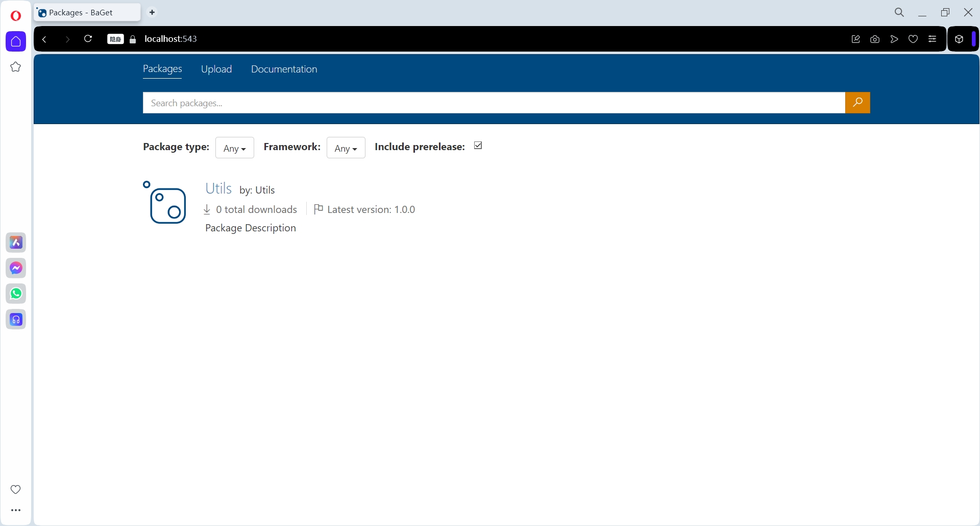This screenshot has height=526, width=980.
Task: Click the orange search packages button
Action: tap(857, 103)
